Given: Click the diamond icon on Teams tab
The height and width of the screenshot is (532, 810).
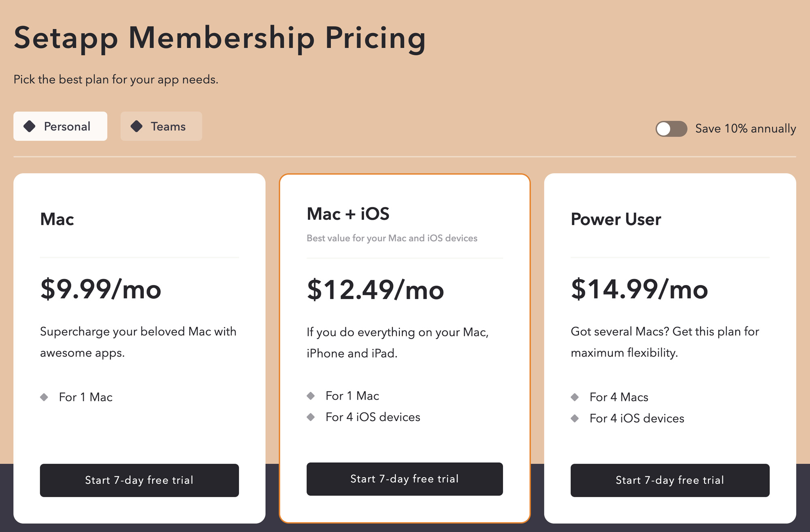Looking at the screenshot, I should click(136, 126).
